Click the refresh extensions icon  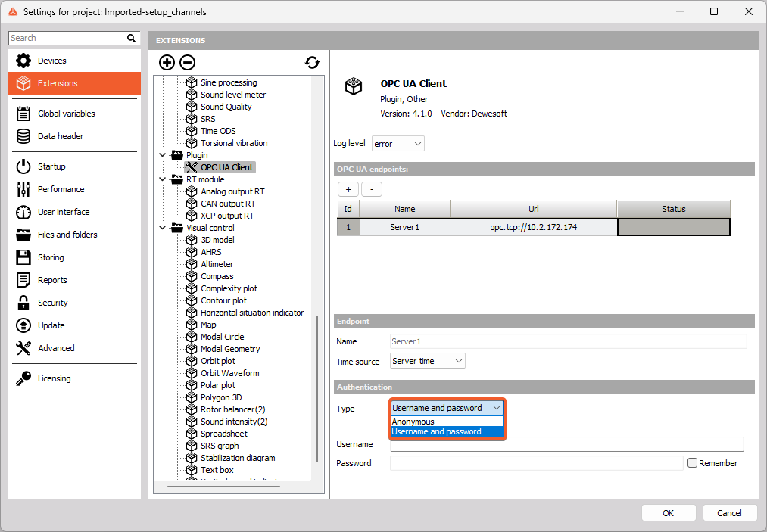tap(312, 63)
